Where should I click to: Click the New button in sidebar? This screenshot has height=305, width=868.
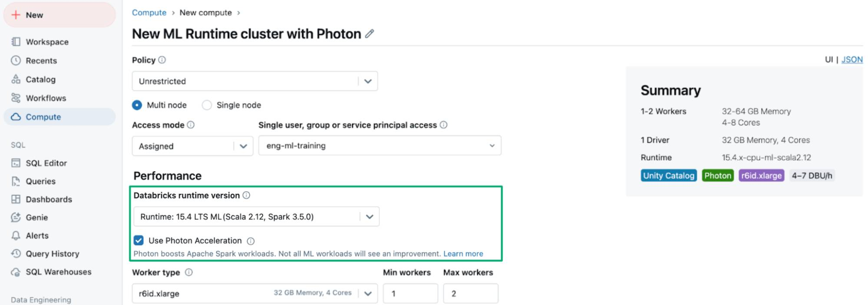(59, 15)
